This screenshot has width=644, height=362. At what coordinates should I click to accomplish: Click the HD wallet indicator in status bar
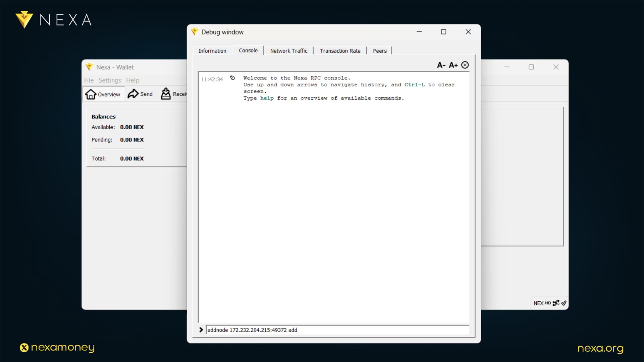pyautogui.click(x=548, y=303)
